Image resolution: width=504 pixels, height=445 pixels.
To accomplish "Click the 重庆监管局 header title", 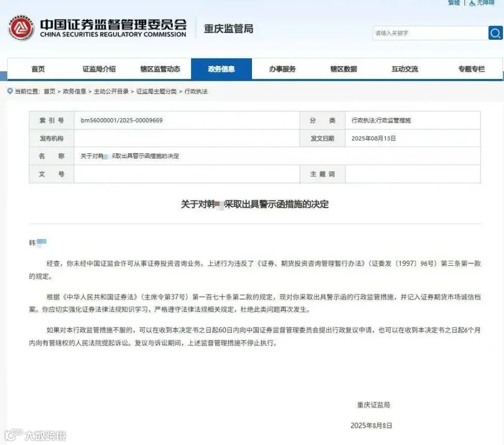I will (228, 29).
